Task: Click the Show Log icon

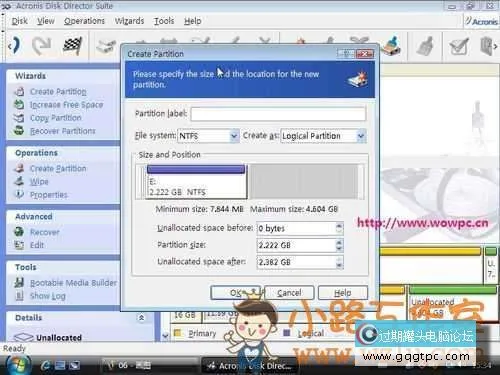Action: point(19,296)
